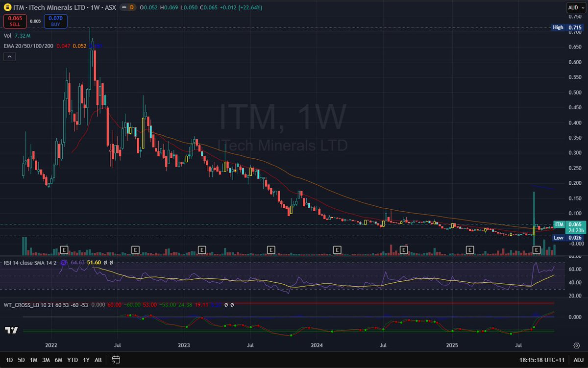This screenshot has width=588, height=368.
Task: Click the Low 0.026 price label
Action: tap(567, 238)
